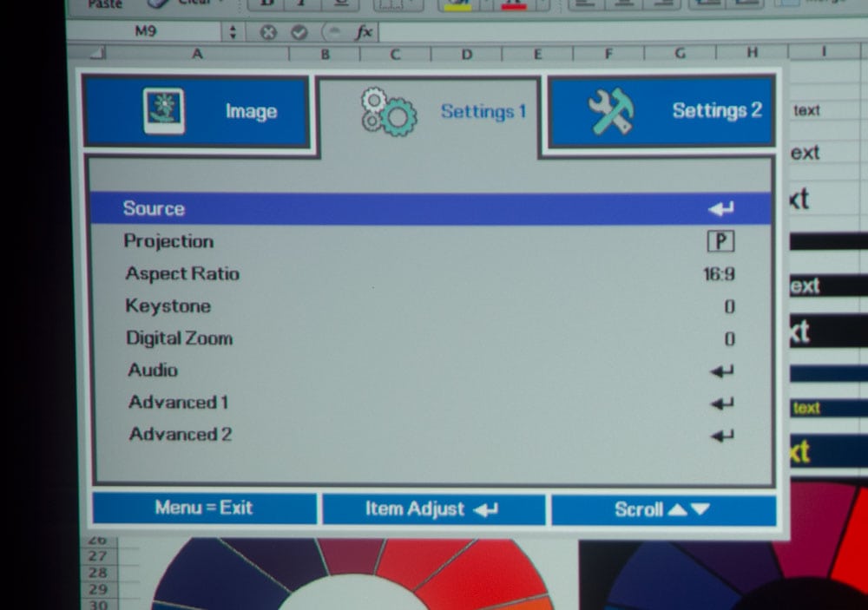Click the Digital Zoom value 0
Viewport: 868px width, 610px height.
pos(730,338)
